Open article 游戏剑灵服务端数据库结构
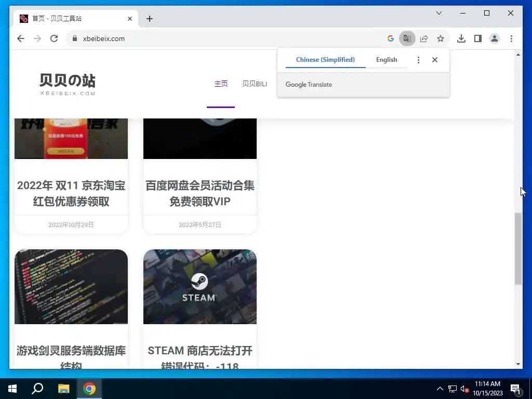 coord(71,356)
